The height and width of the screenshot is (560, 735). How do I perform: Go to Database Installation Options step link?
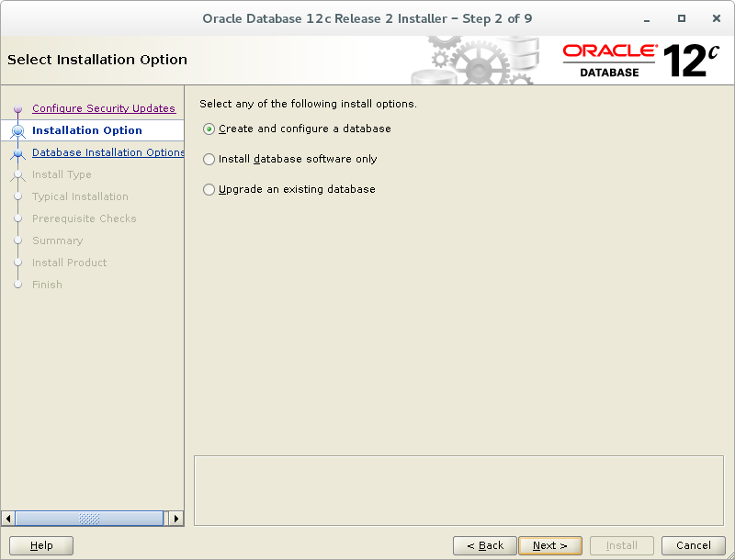(107, 152)
